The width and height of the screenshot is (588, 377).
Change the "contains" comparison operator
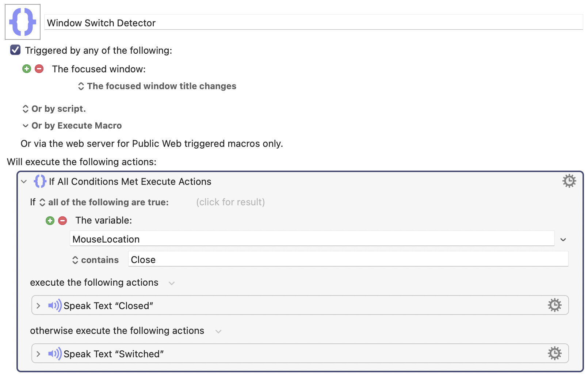click(95, 260)
